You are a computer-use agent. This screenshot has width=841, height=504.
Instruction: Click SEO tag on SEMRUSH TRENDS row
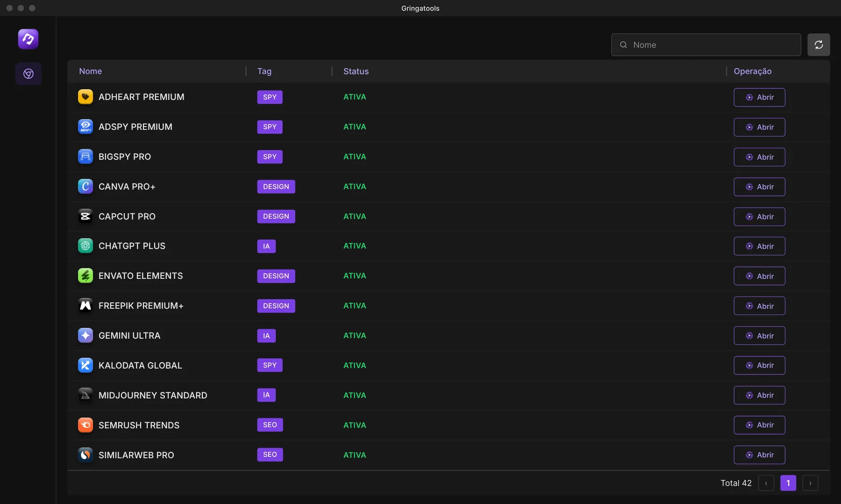[x=270, y=425]
